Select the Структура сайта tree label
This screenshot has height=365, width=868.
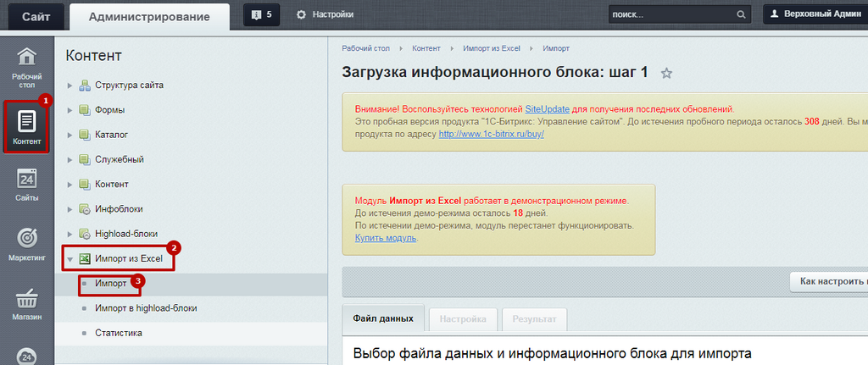129,86
